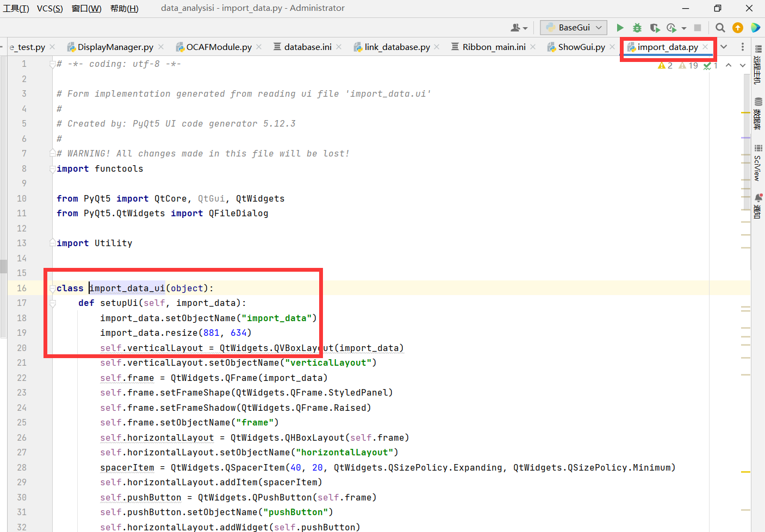Click the weak warnings count 19 indicator

click(688, 65)
